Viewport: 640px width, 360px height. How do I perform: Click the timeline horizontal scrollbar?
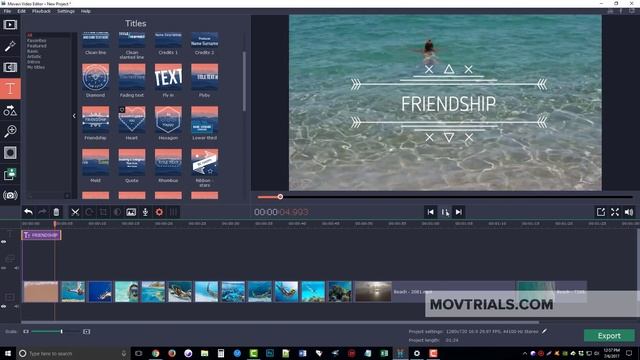[x=280, y=322]
